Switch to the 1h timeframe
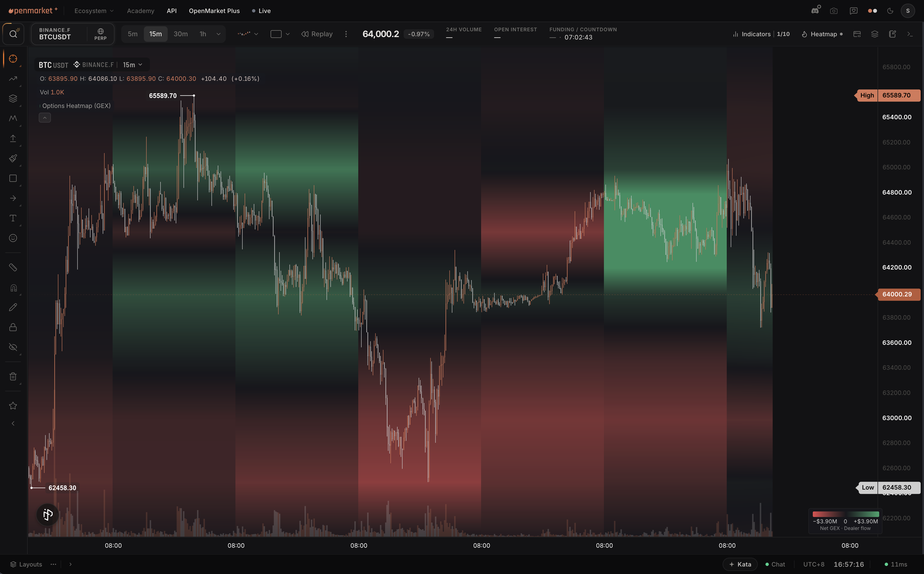The width and height of the screenshot is (924, 574). point(203,34)
